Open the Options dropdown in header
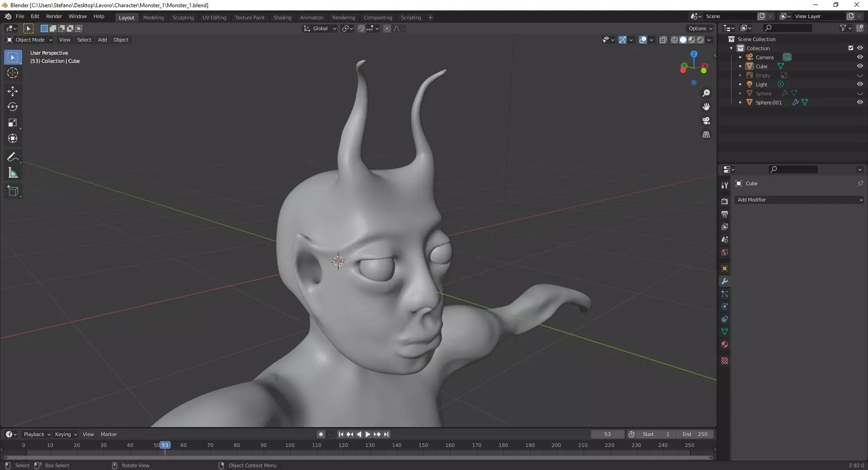The image size is (868, 470). pyautogui.click(x=700, y=28)
